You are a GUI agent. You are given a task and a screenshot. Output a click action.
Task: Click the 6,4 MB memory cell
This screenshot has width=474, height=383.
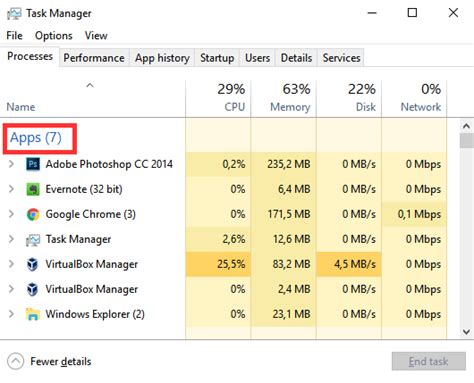284,189
